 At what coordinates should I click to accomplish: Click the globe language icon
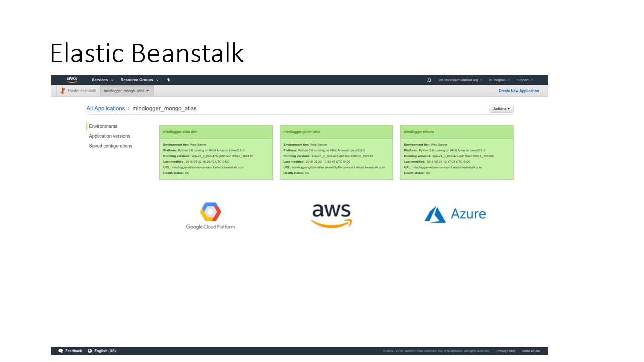(x=90, y=351)
